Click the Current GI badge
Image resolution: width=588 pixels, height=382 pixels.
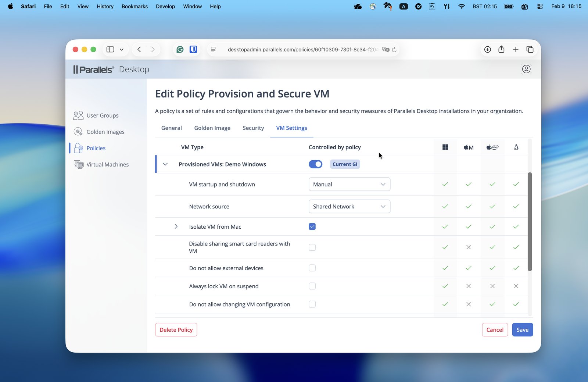[345, 164]
